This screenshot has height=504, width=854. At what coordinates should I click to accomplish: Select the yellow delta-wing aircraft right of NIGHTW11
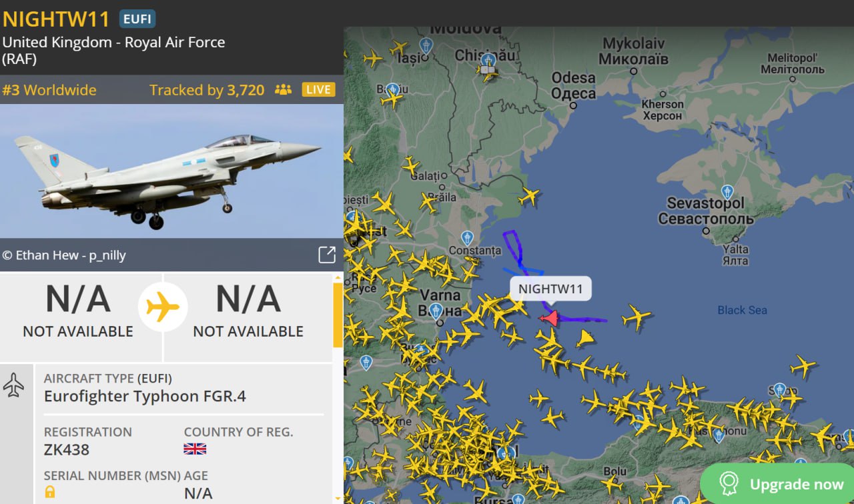click(585, 339)
